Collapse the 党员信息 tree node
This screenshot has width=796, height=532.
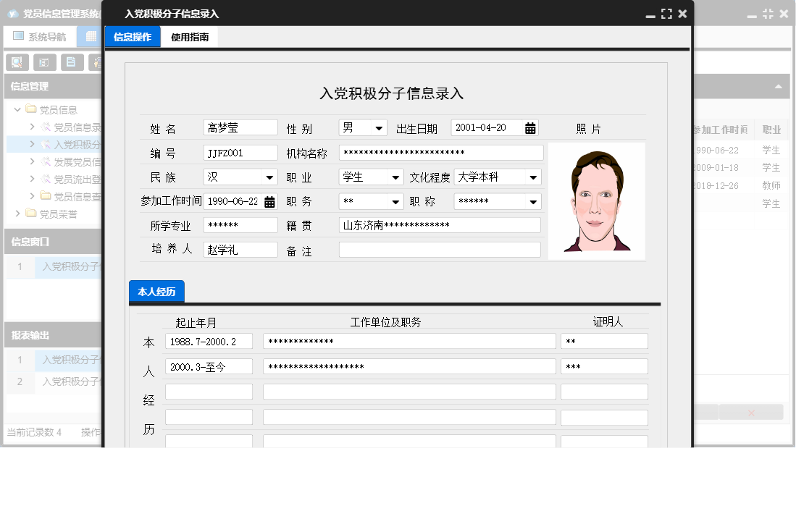pos(17,110)
